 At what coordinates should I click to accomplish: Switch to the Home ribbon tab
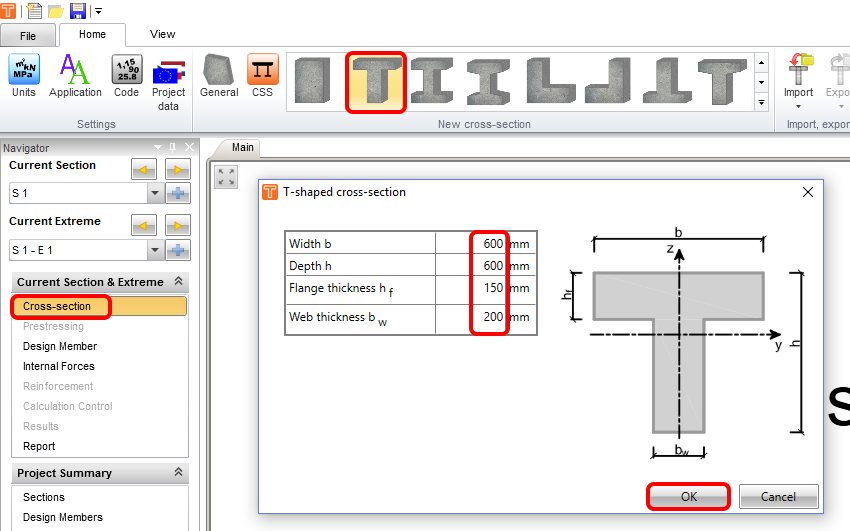pyautogui.click(x=92, y=34)
